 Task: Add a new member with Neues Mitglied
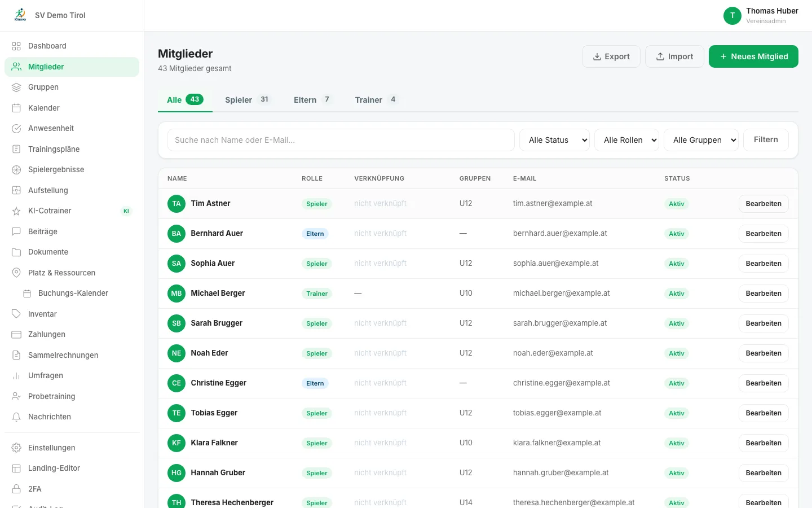753,56
